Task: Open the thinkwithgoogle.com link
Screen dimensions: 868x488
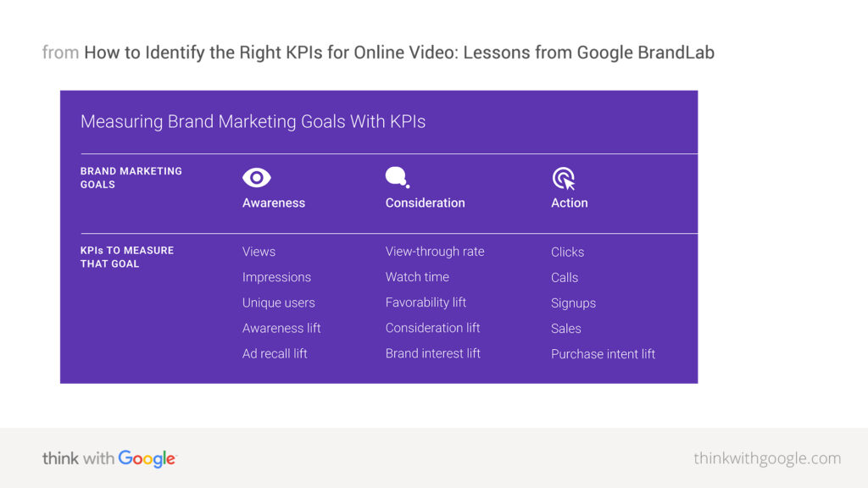Action: 767,458
